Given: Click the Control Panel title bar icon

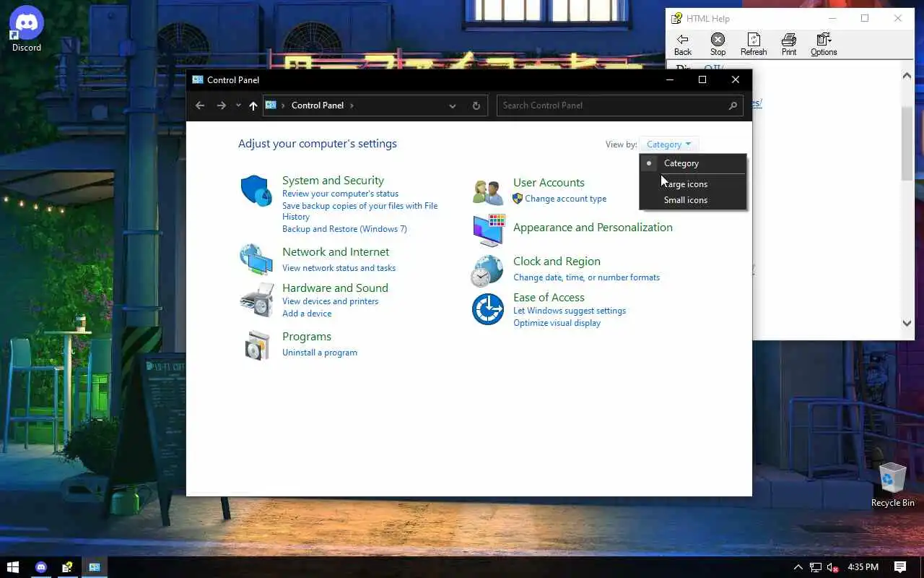Looking at the screenshot, I should pos(198,80).
